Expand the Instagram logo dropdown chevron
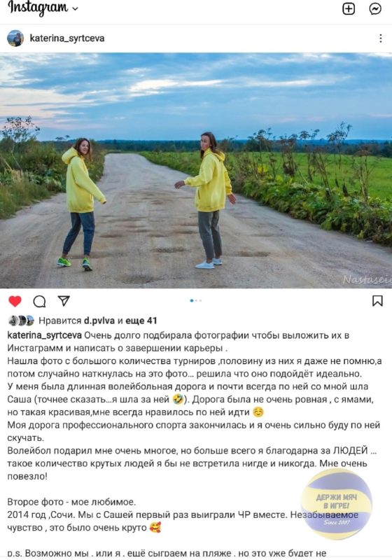Viewport: 392px width, 560px height. [x=75, y=9]
